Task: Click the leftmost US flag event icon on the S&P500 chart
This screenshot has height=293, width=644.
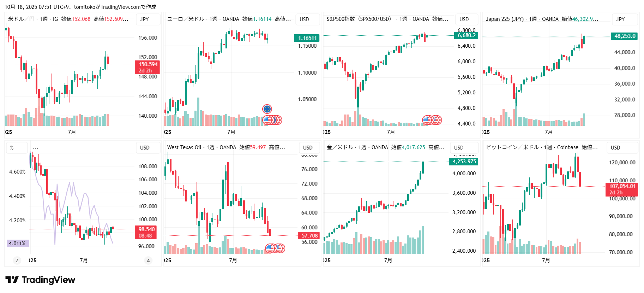Action: click(427, 120)
